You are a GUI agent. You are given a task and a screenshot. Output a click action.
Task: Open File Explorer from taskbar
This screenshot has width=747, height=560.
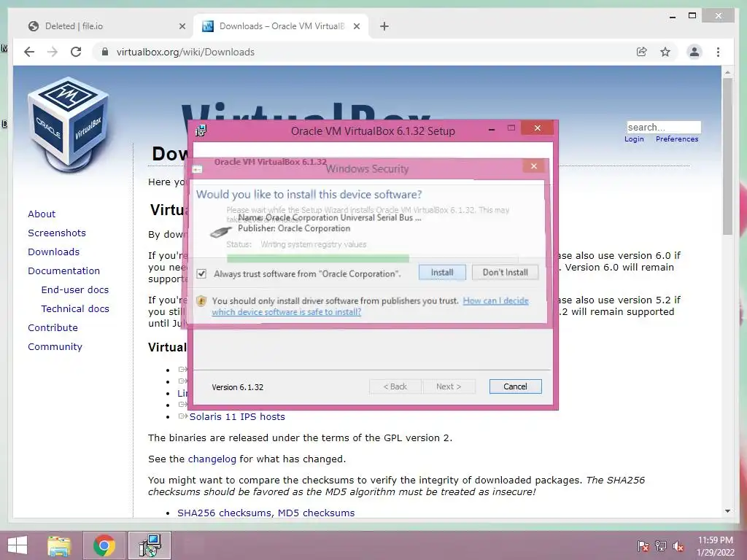tap(59, 545)
